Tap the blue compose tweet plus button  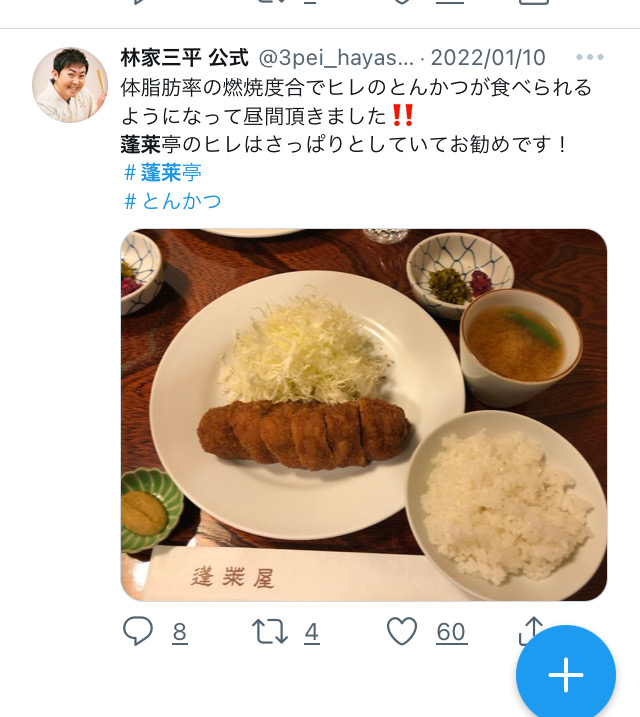(566, 675)
